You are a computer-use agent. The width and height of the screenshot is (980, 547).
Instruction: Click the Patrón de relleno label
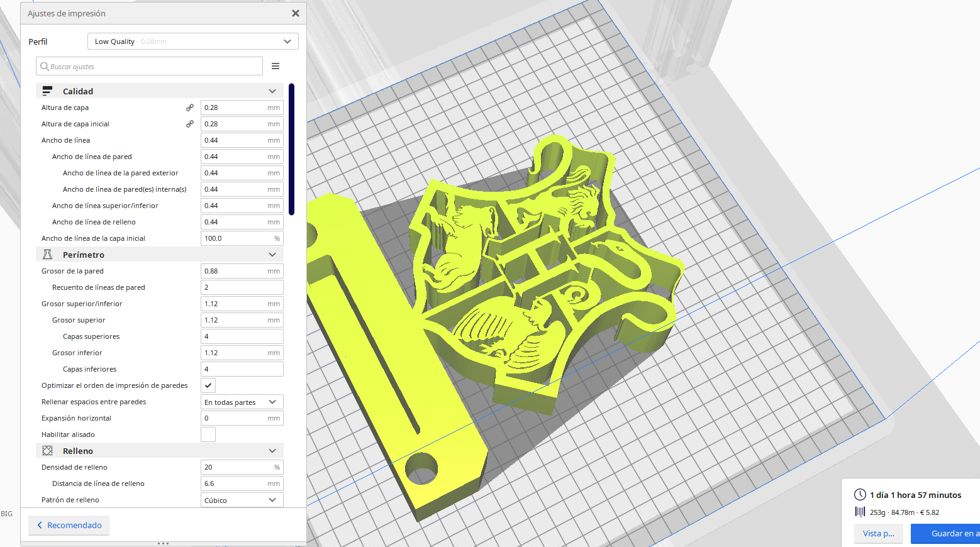(70, 500)
